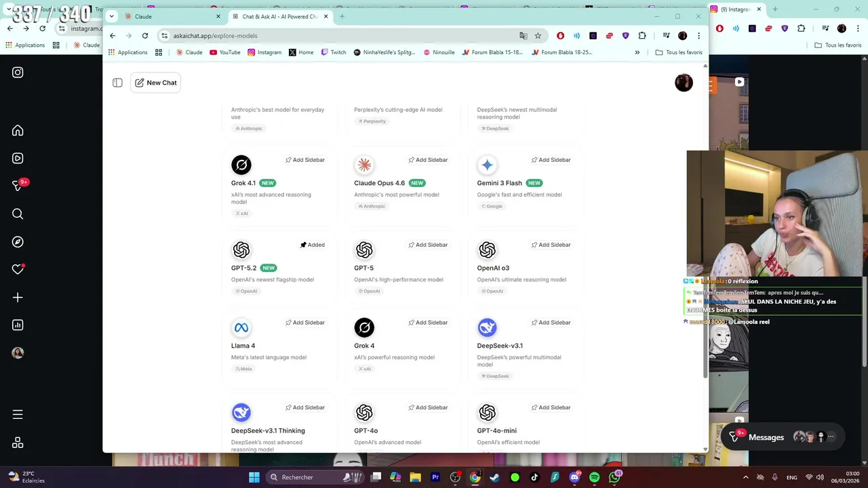Open Tous les favoris folder

(x=679, y=52)
